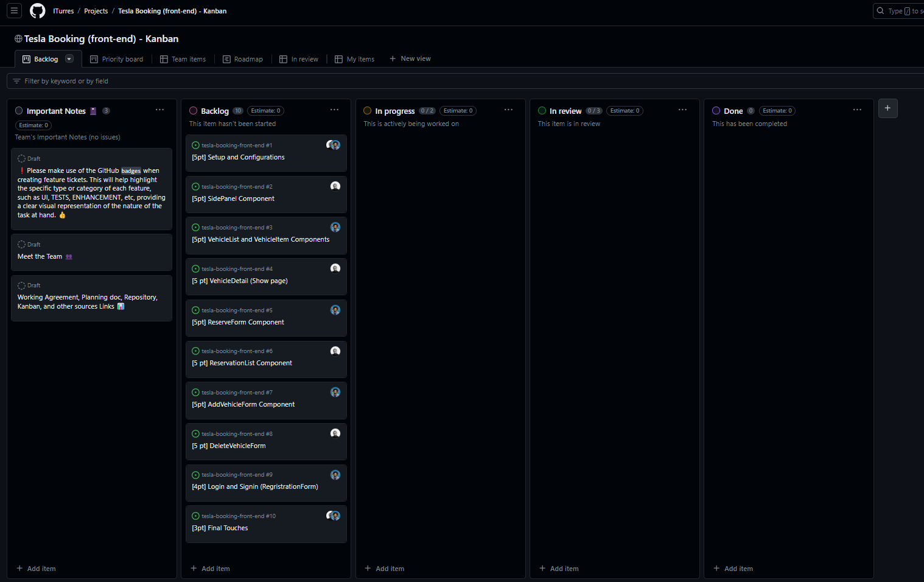Open '[5pt] ReserveForm Component' issue
Image resolution: width=924 pixels, height=582 pixels.
(238, 322)
